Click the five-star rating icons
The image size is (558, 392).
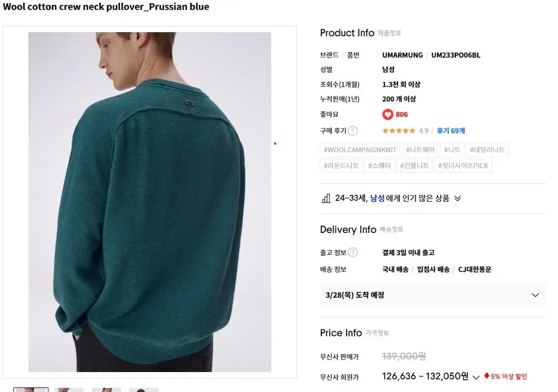click(x=399, y=131)
